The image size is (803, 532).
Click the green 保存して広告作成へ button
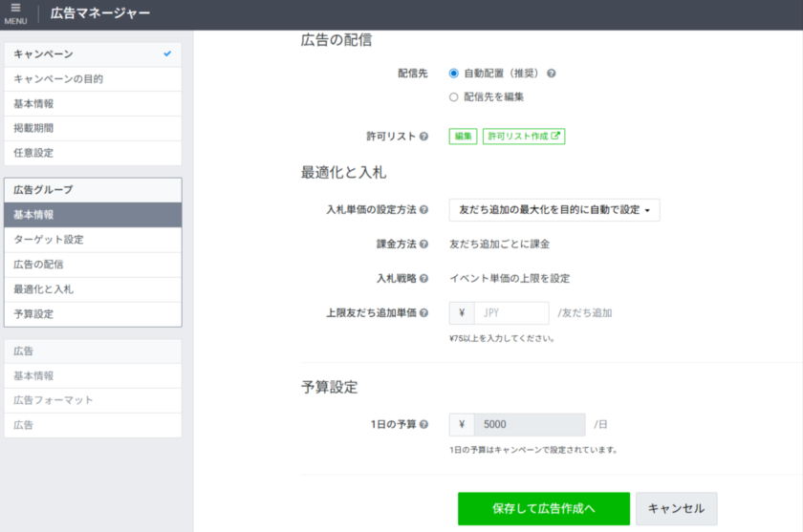543,509
